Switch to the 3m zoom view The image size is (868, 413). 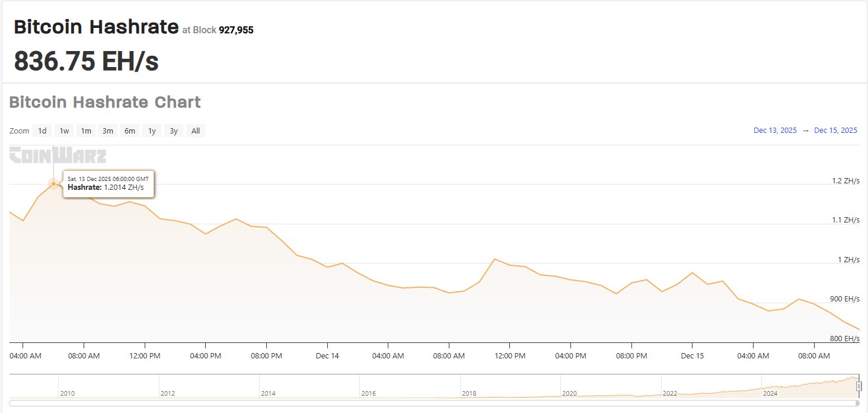(107, 131)
